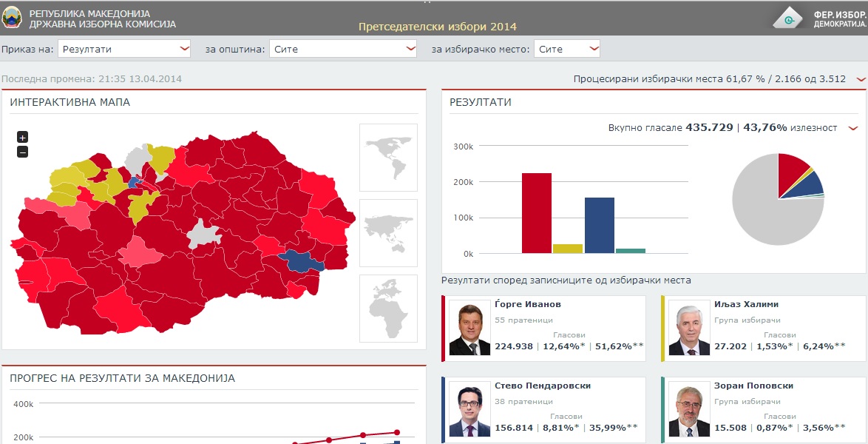Screen dimensions: 868x444
Task: Click the Fair Elections Democracy logo icon
Action: point(790,18)
